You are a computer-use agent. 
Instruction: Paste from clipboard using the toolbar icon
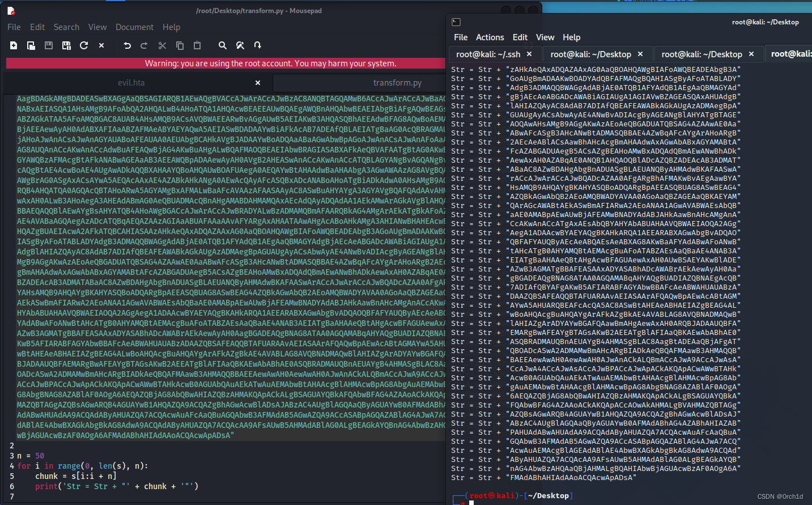tap(197, 45)
